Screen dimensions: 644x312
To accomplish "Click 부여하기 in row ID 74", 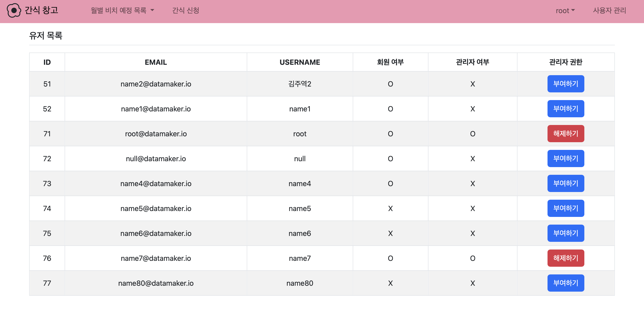I will 566,208.
